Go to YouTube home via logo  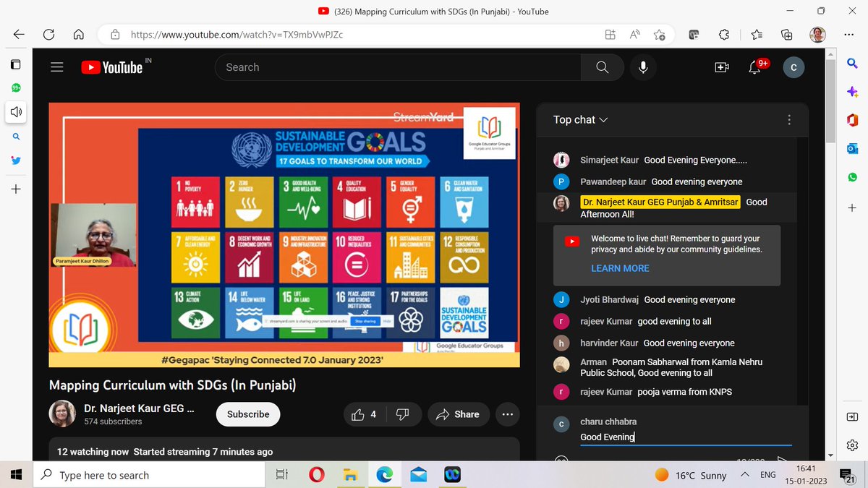click(112, 67)
